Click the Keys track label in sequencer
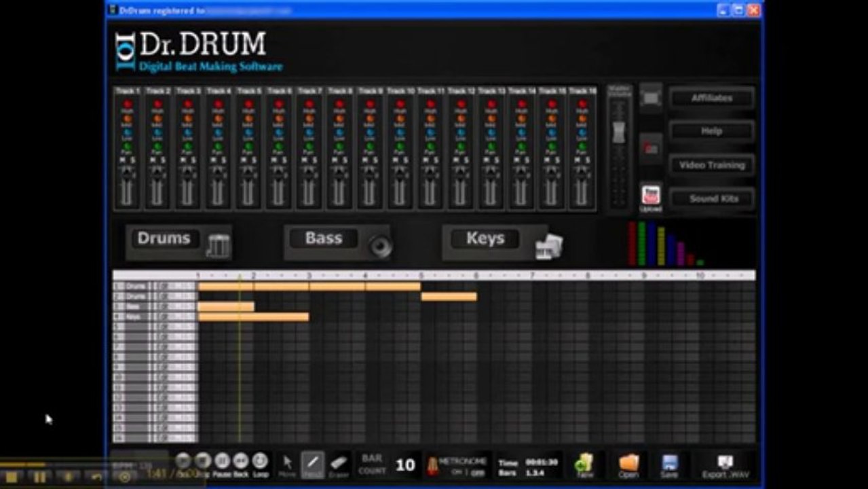This screenshot has width=868, height=489. 134,317
